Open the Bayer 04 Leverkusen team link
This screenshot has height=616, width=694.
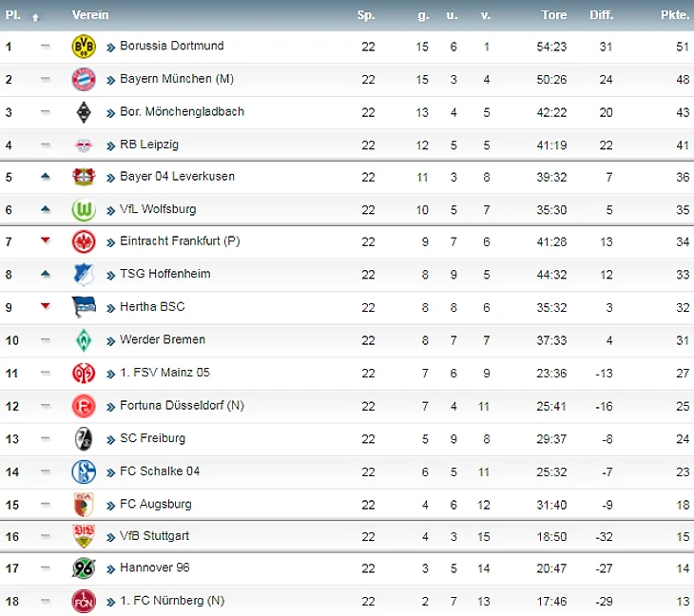coord(177,177)
